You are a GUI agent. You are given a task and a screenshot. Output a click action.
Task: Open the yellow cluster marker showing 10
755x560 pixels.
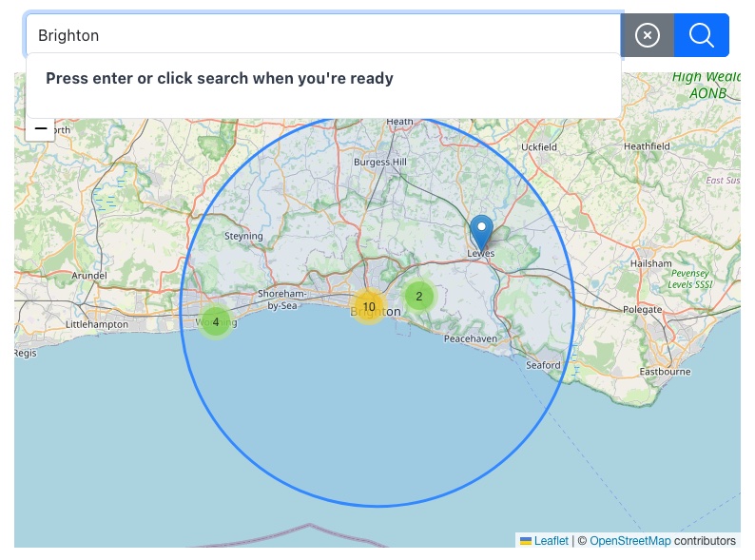[x=369, y=306]
